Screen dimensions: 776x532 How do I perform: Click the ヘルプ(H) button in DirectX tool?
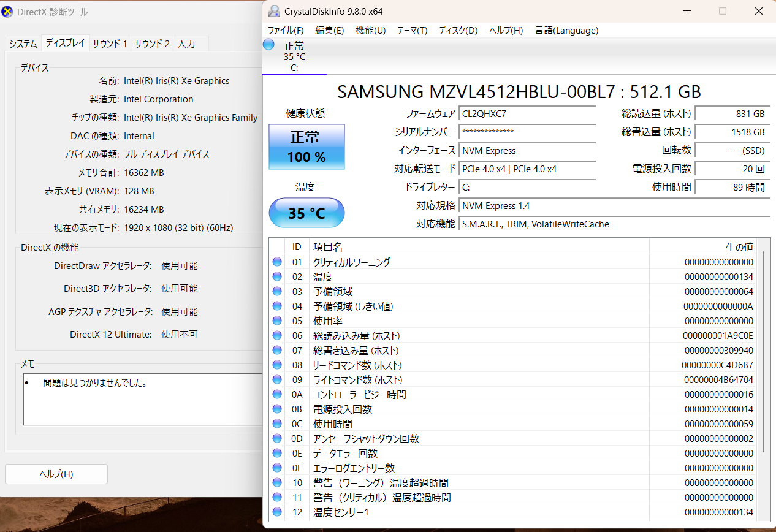56,474
